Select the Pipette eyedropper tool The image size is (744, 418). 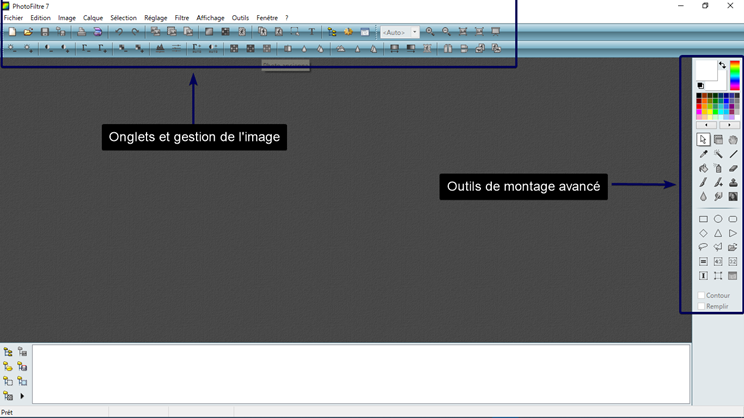[x=703, y=154]
